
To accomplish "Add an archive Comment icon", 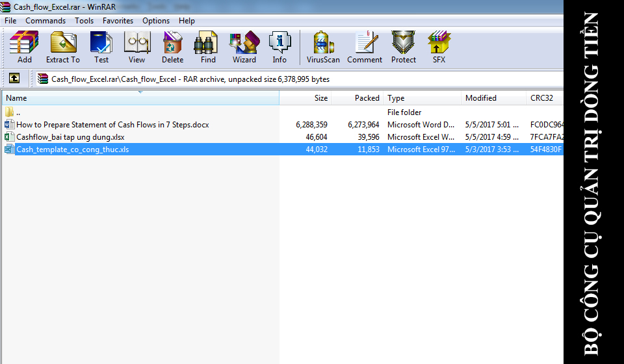I will 367,42.
